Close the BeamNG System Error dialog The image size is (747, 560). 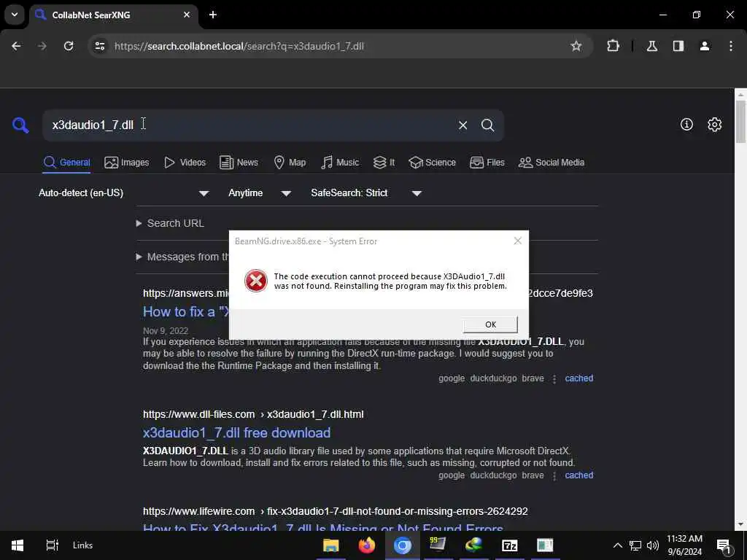pos(518,241)
